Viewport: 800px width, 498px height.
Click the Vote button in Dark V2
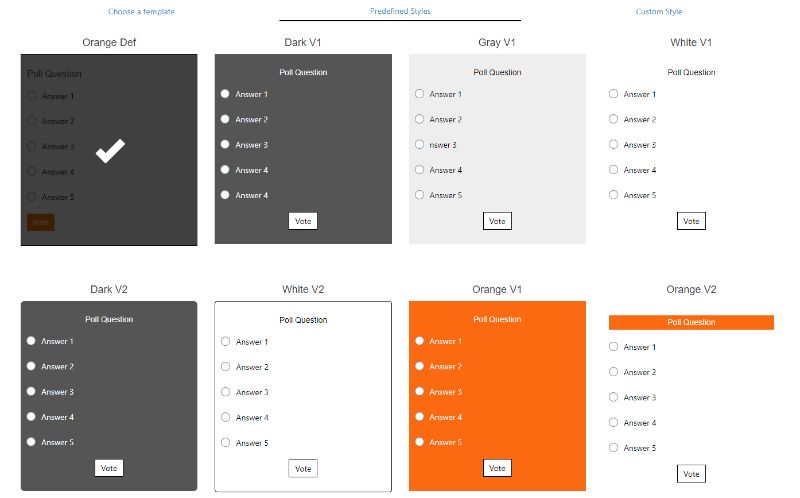(x=109, y=468)
